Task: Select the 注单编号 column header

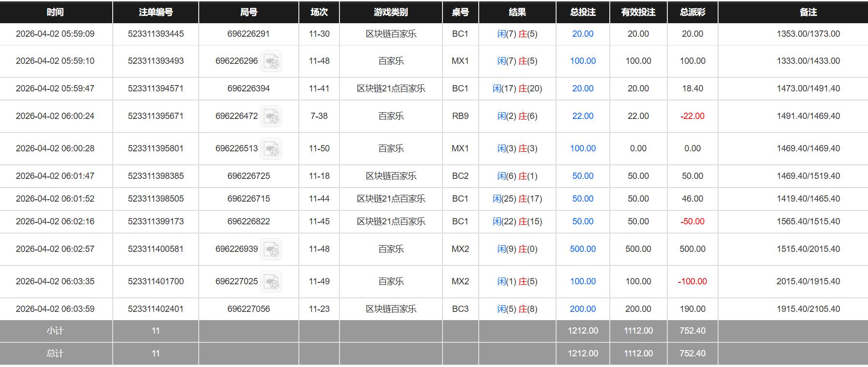Action: coord(156,12)
